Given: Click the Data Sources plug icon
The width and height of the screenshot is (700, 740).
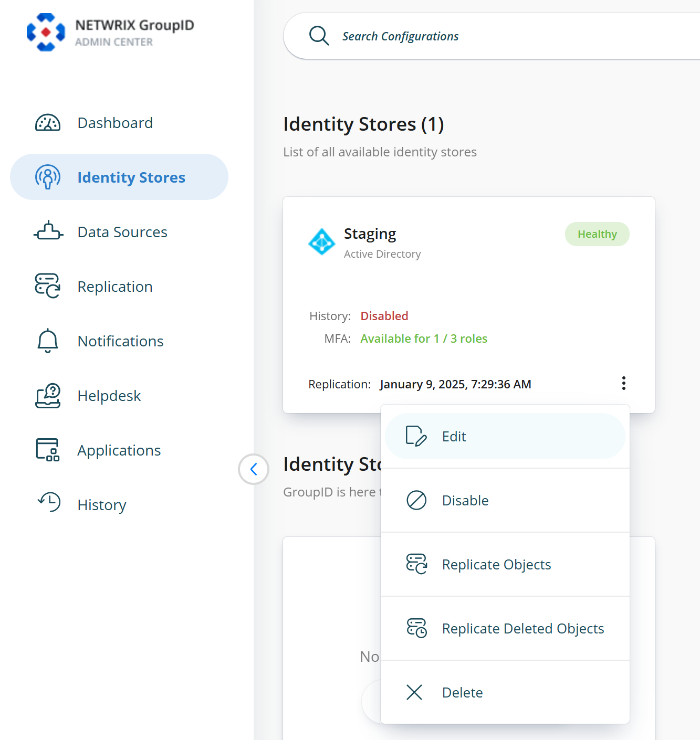Looking at the screenshot, I should point(48,231).
